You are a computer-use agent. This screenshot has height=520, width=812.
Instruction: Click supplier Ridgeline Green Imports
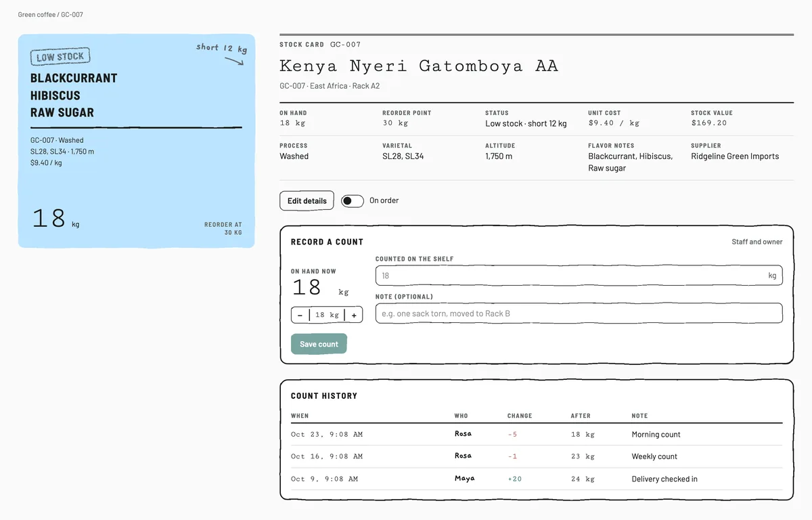735,156
